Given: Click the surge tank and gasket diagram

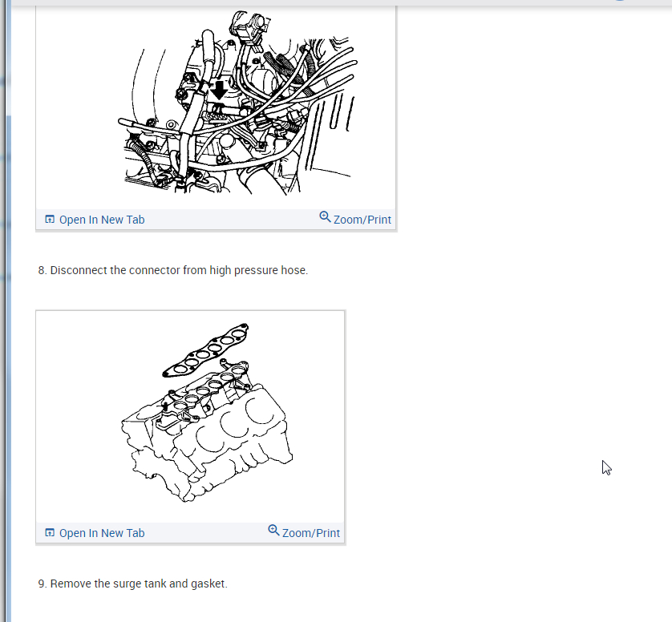Looking at the screenshot, I should 207,413.
